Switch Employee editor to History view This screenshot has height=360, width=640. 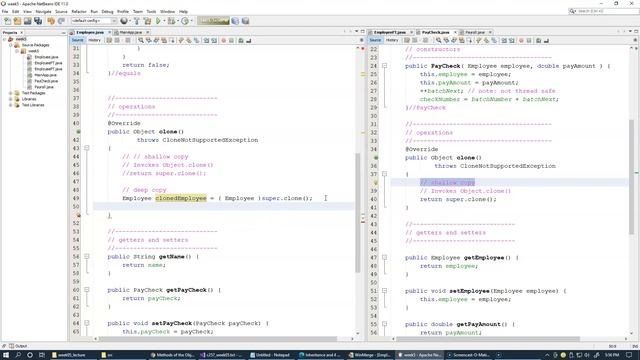tap(94, 40)
